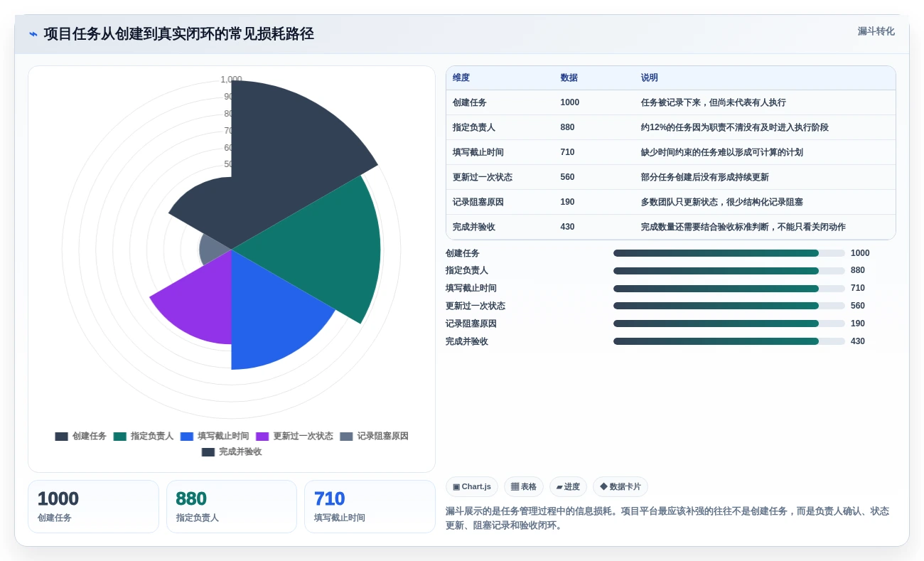924x561 pixels.
Task: Click the 记录阻塞原因 progress bar
Action: tap(729, 324)
